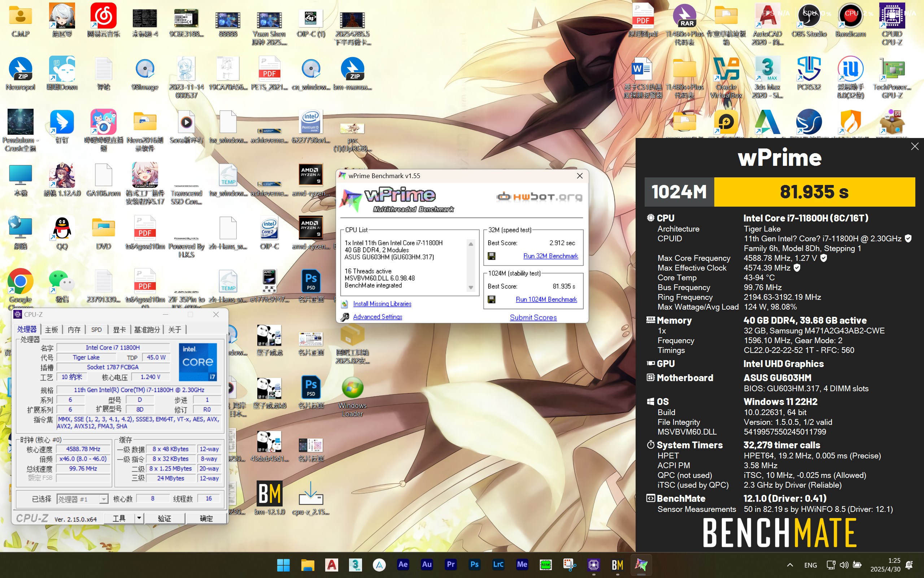Image resolution: width=924 pixels, height=578 pixels.
Task: Open the DingTalk 钉钉 desktop icon
Action: 62,126
